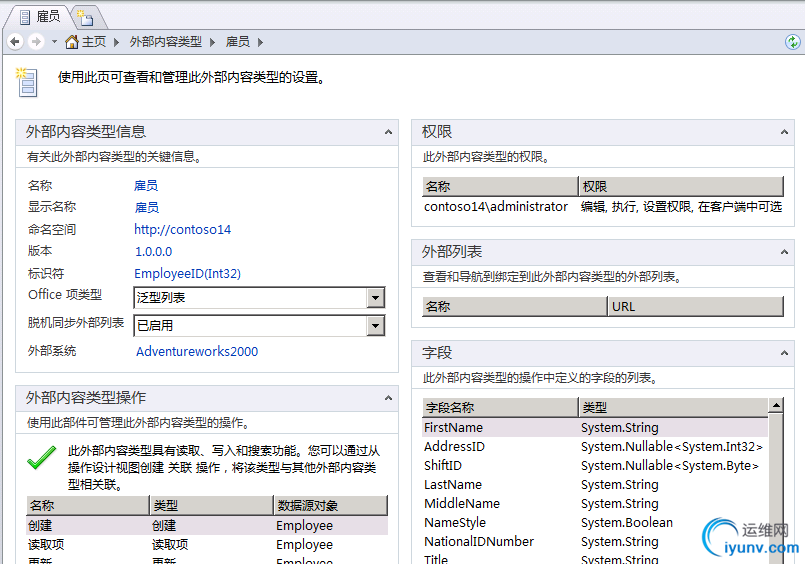
Task: Click 权限 column header in permissions table
Action: coord(681,186)
